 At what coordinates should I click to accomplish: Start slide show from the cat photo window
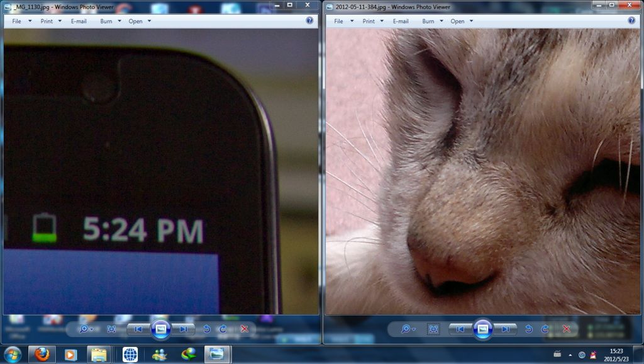click(482, 329)
